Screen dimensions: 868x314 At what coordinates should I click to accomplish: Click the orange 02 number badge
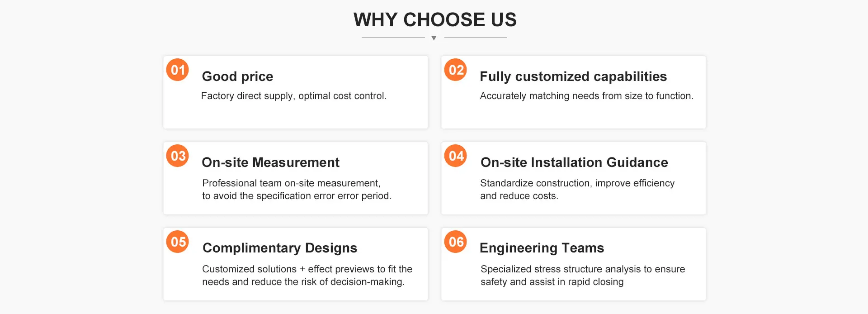pos(456,70)
